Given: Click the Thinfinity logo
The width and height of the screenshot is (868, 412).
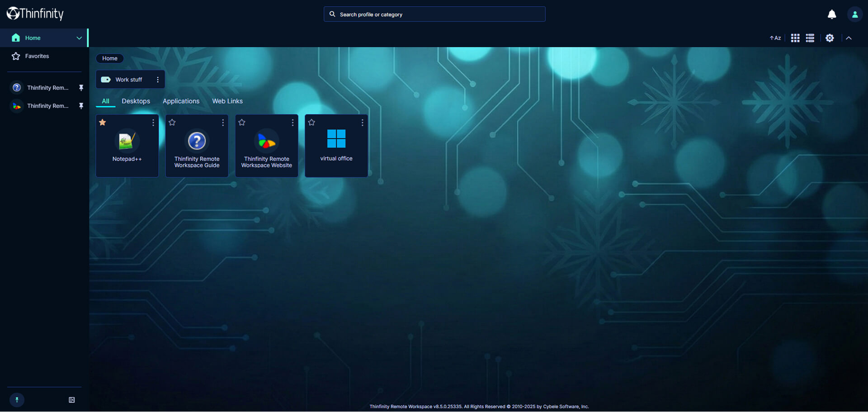Looking at the screenshot, I should (x=35, y=14).
